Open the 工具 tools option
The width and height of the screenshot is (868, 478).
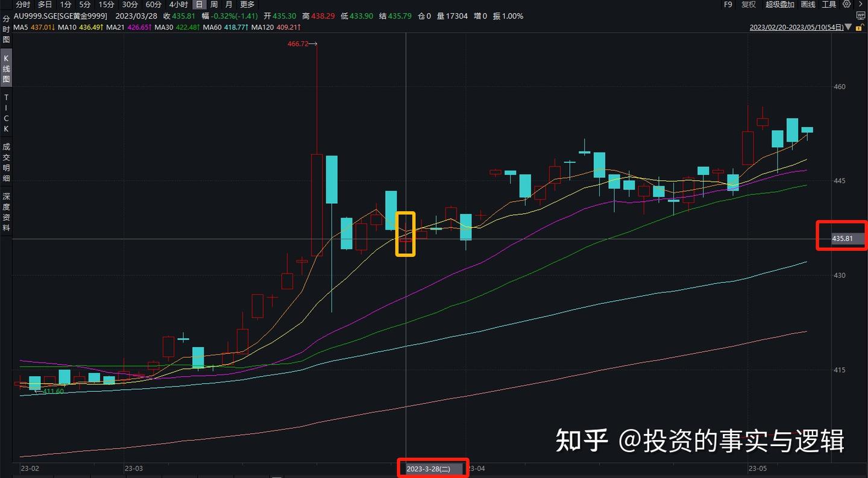point(829,4)
